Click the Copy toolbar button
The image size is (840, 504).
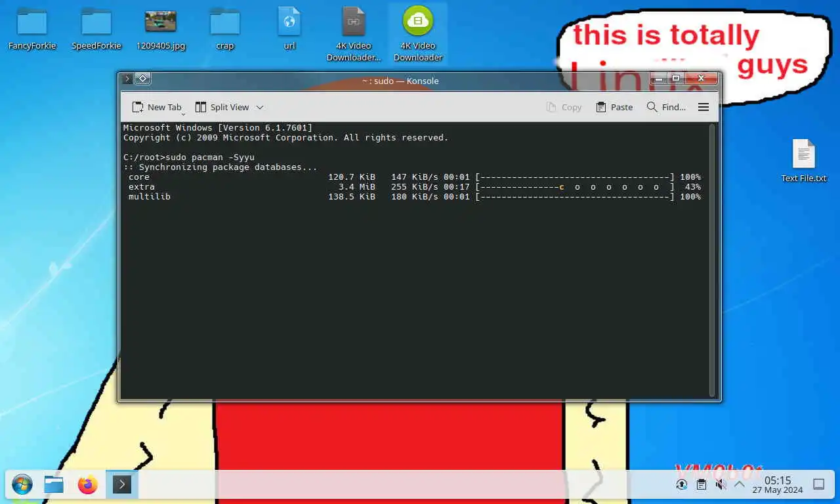coord(564,107)
